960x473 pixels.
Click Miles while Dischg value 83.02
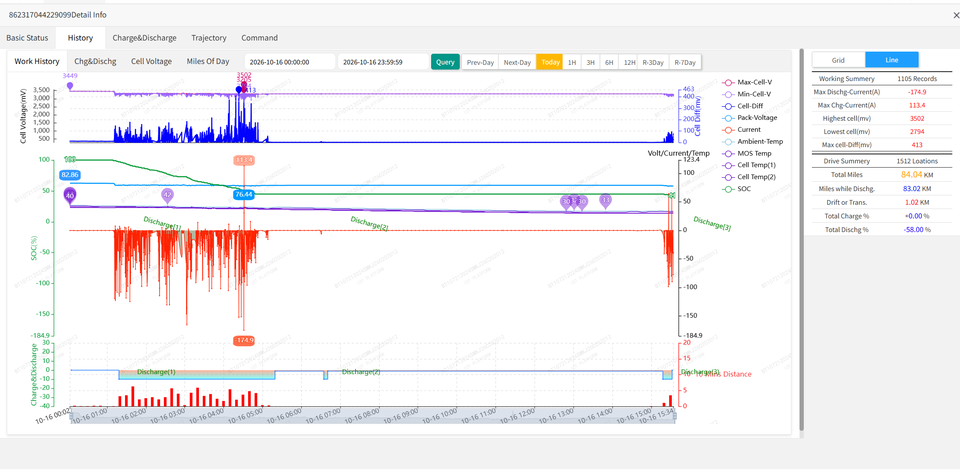click(x=912, y=188)
